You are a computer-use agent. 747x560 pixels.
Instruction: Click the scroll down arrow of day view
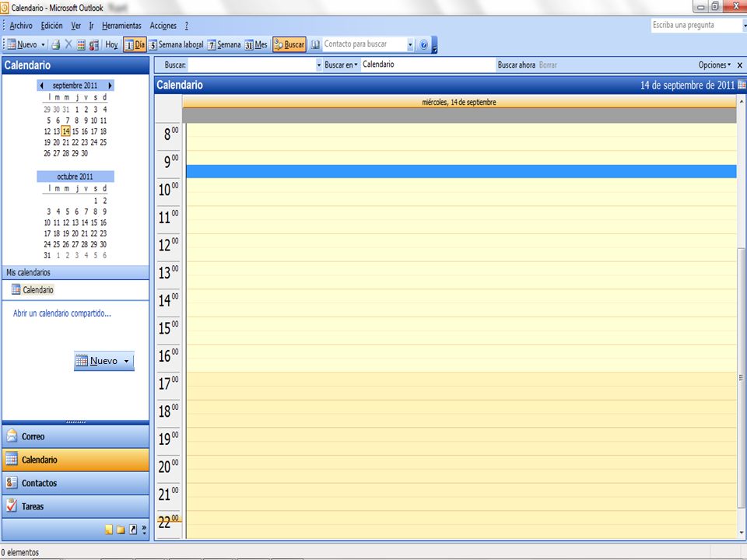[742, 533]
